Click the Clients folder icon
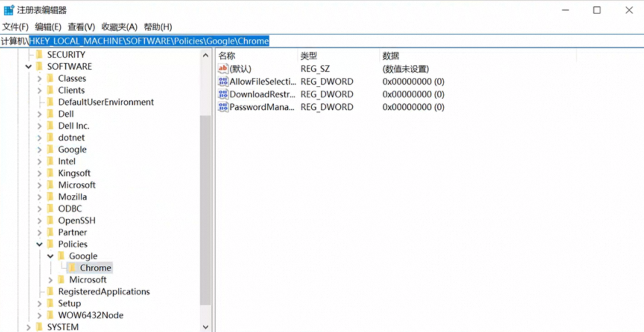Viewport: 644px width, 332px height. point(51,90)
